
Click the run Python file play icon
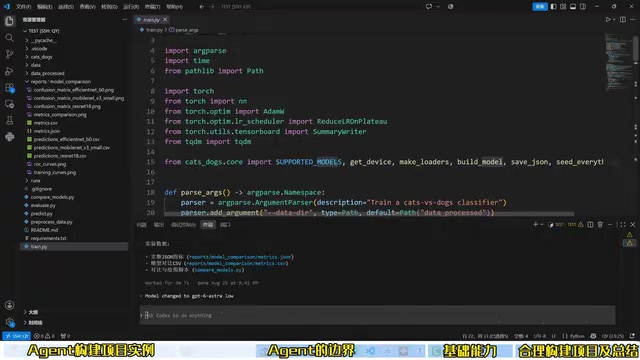click(x=608, y=20)
